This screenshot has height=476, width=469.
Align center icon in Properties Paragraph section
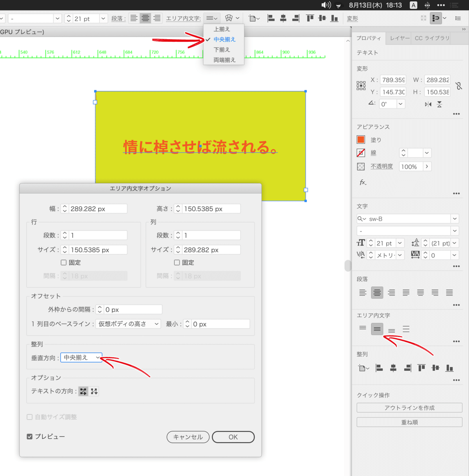tap(377, 293)
